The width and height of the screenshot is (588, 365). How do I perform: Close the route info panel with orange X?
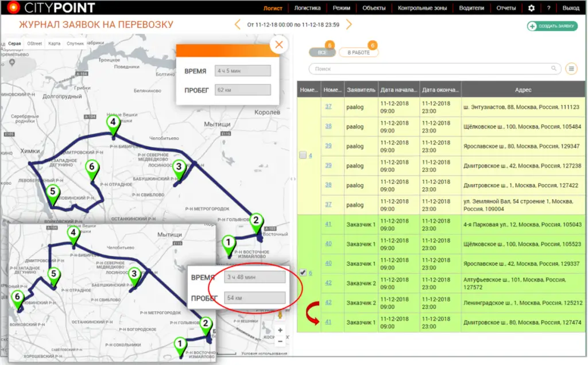(278, 45)
